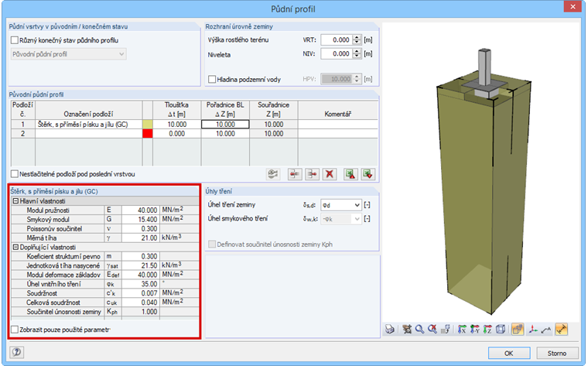The image size is (588, 366).
Task: Toggle 'Hladina podzemní vody' checkbox
Action: pos(213,79)
